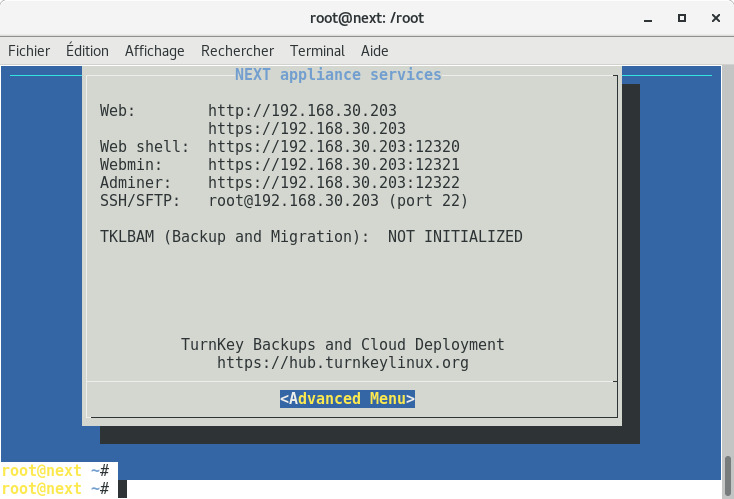Click the hub.turnkeylinux.org link

click(x=342, y=363)
